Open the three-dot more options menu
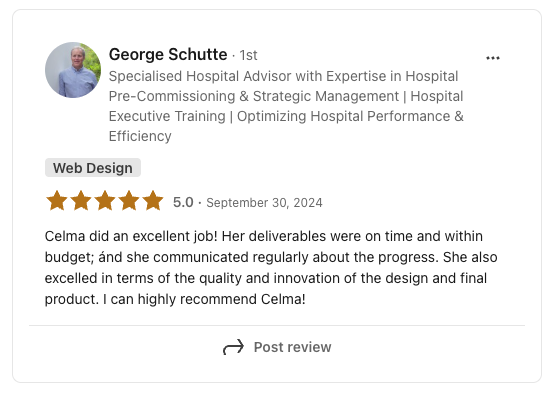This screenshot has width=552, height=395. coord(493,58)
